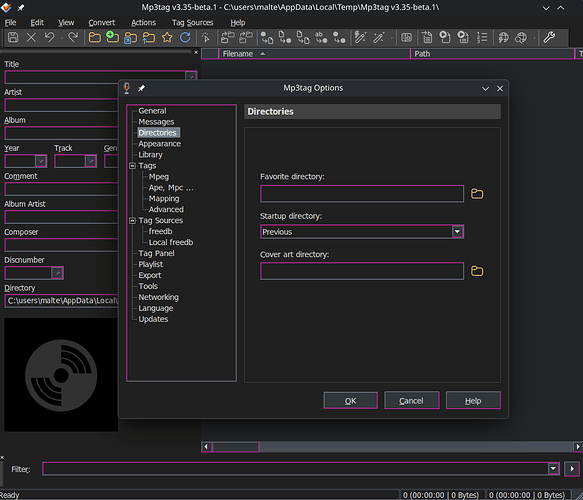Click the Favorite directory star icon
The image size is (583, 500).
(x=167, y=38)
